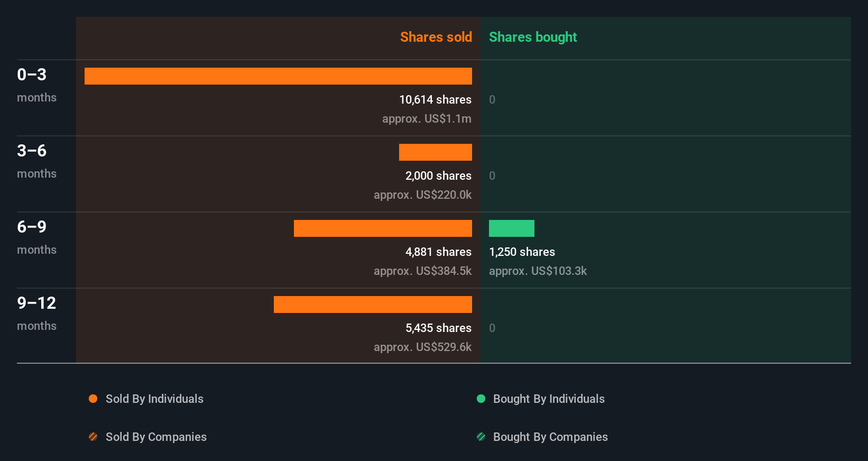Click the 6–9 months row label

click(36, 237)
